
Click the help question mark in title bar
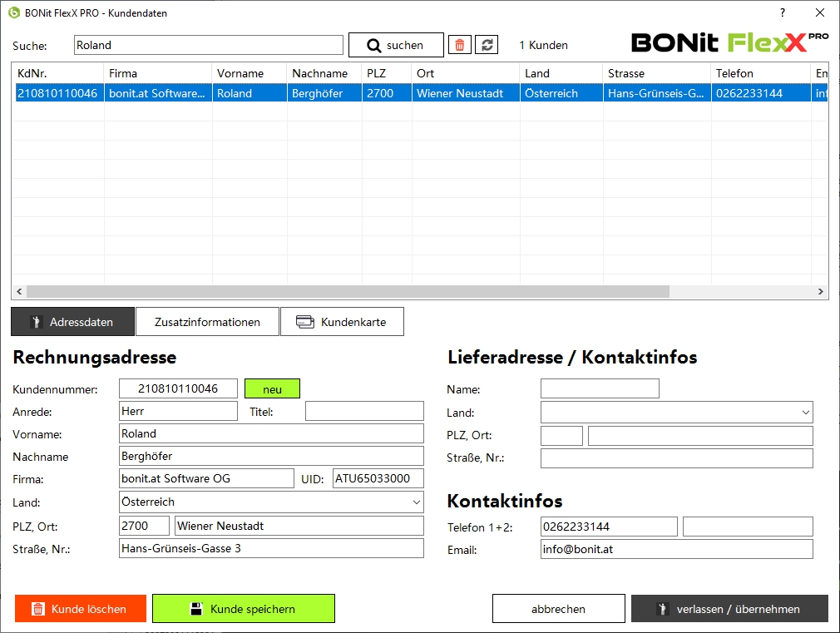pos(783,12)
